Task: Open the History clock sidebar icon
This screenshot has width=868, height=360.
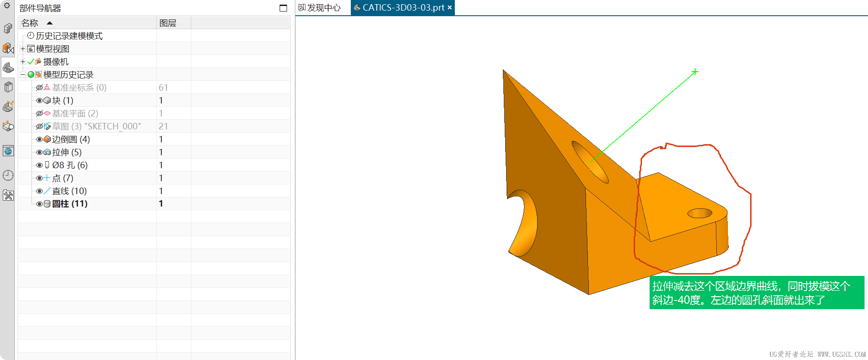Action: (8, 175)
